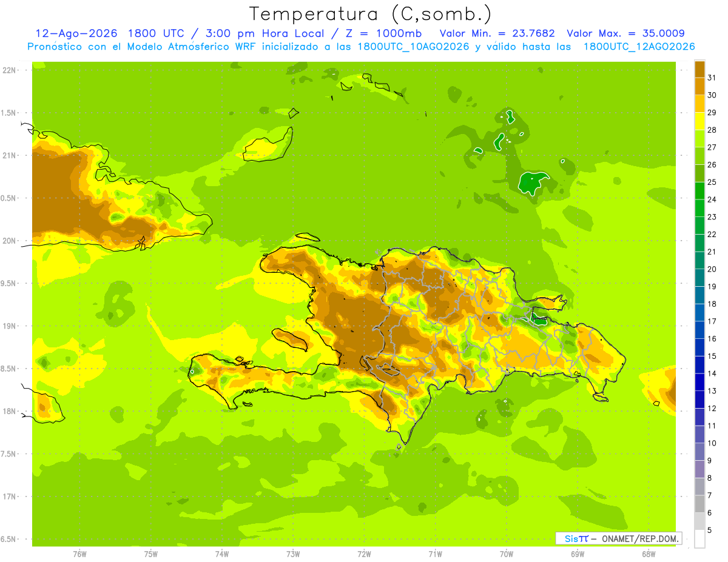Click the "75W" longitude label
This screenshot has height=562, width=728.
coord(151,554)
